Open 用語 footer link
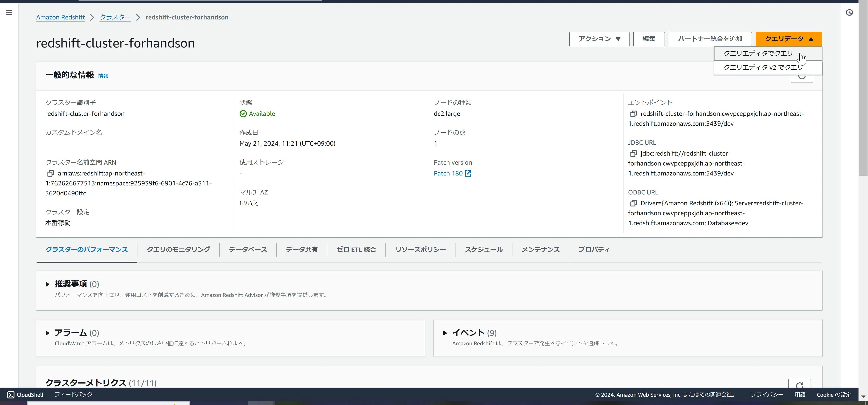This screenshot has height=405, width=868. pyautogui.click(x=800, y=395)
